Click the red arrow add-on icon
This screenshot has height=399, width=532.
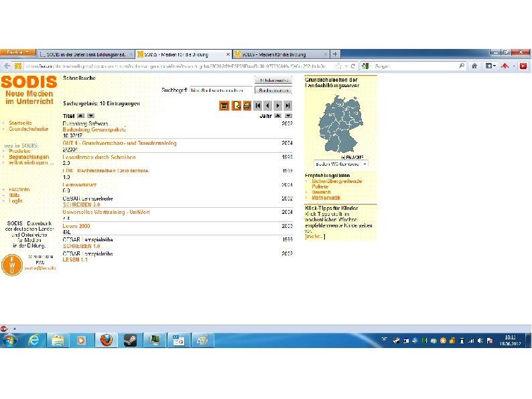click(x=505, y=66)
